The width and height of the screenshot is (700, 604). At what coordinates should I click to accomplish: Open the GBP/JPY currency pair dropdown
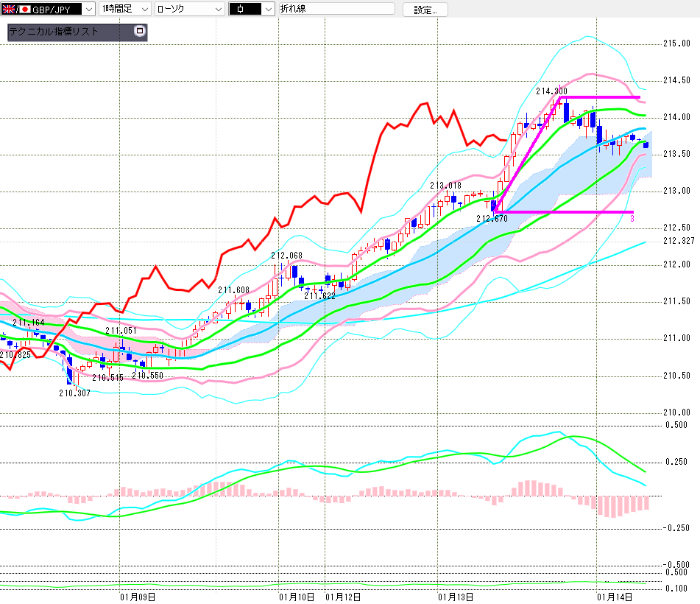coord(88,10)
